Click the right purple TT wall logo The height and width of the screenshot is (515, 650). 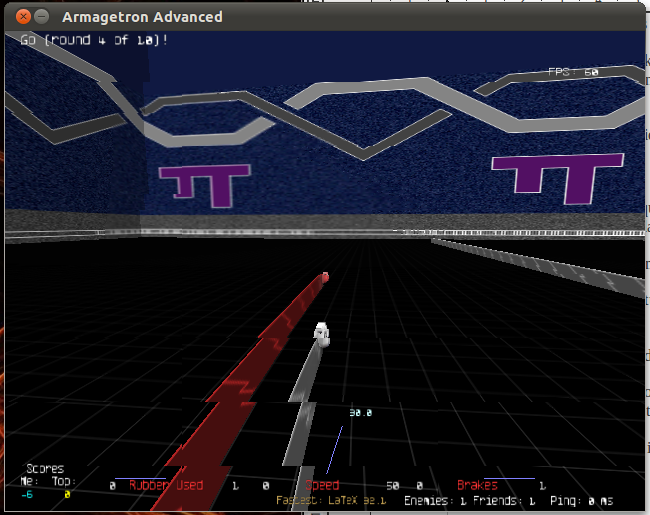[558, 178]
